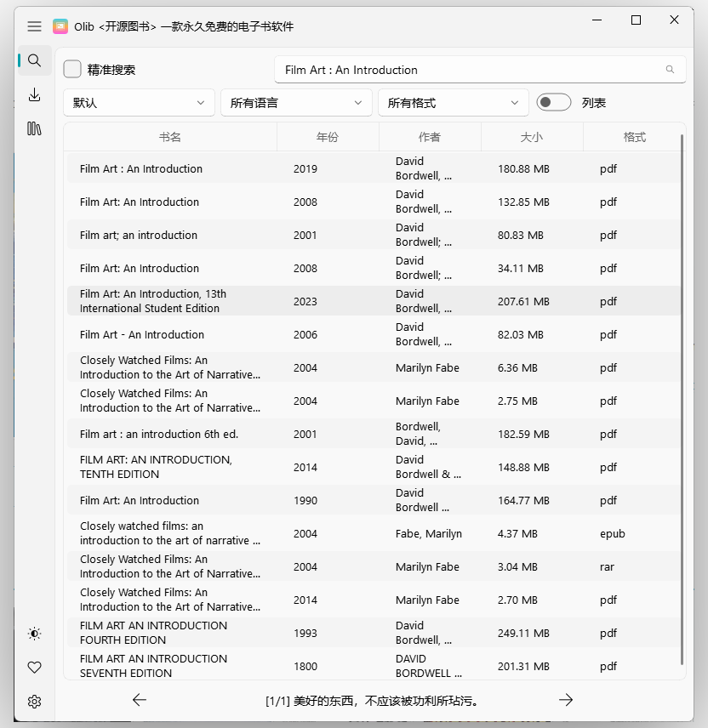Select the Closely Watched Films 2.75 MB row
The image size is (708, 728).
pyautogui.click(x=374, y=401)
